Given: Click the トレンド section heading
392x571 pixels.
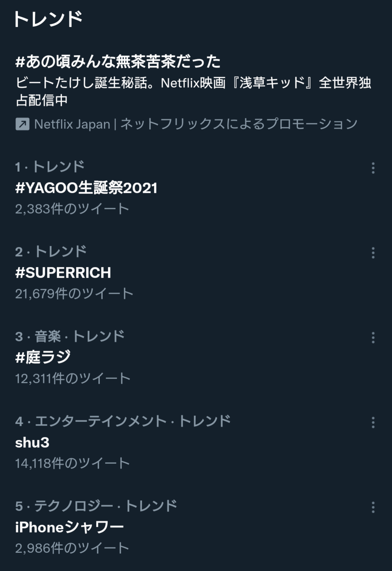Looking at the screenshot, I should point(48,19).
